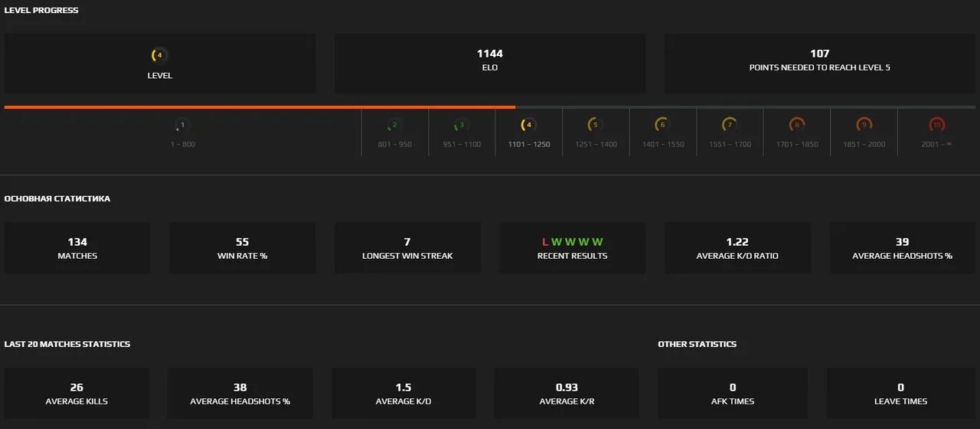Click the 55 Win Rate % value
The height and width of the screenshot is (429, 980).
point(242,242)
